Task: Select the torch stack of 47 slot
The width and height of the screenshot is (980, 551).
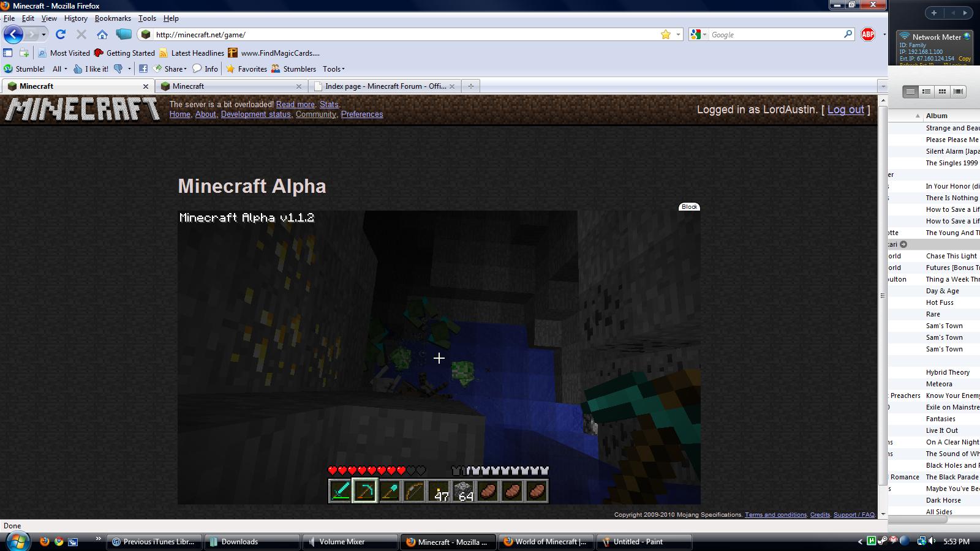Action: point(439,491)
